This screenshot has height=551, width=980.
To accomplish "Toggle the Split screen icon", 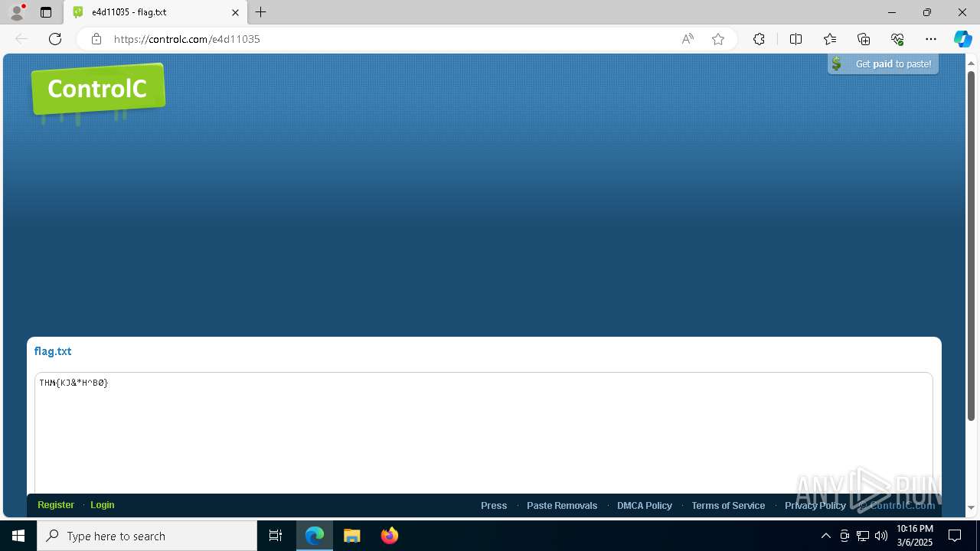I will [x=795, y=39].
